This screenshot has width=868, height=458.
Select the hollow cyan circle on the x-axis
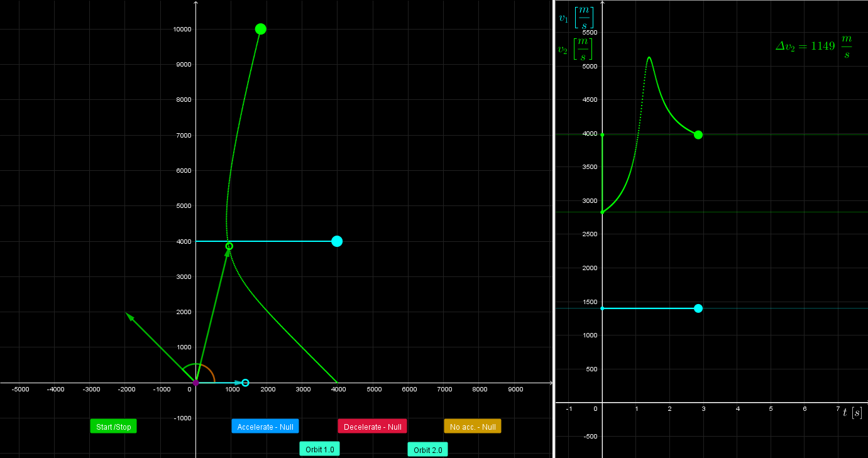click(245, 383)
